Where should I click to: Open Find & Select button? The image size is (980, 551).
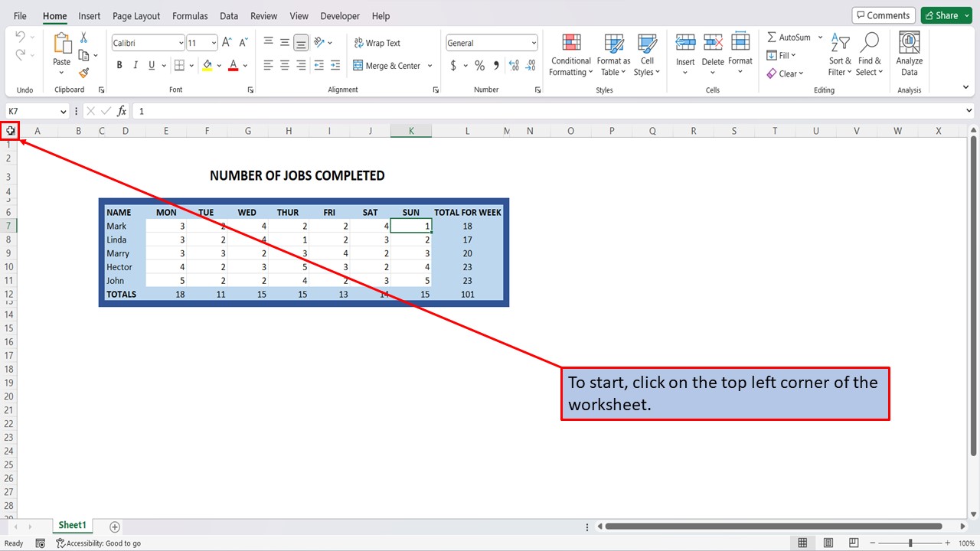point(870,54)
